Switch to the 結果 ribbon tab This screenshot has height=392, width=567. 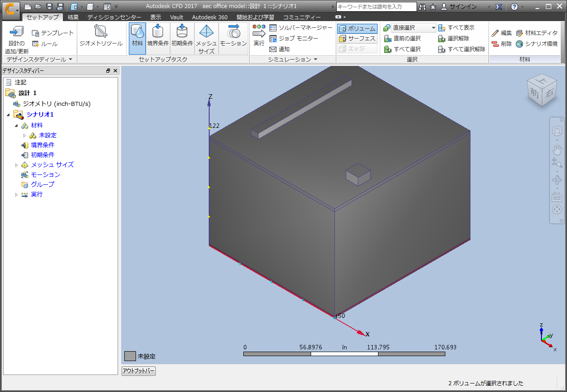click(73, 17)
